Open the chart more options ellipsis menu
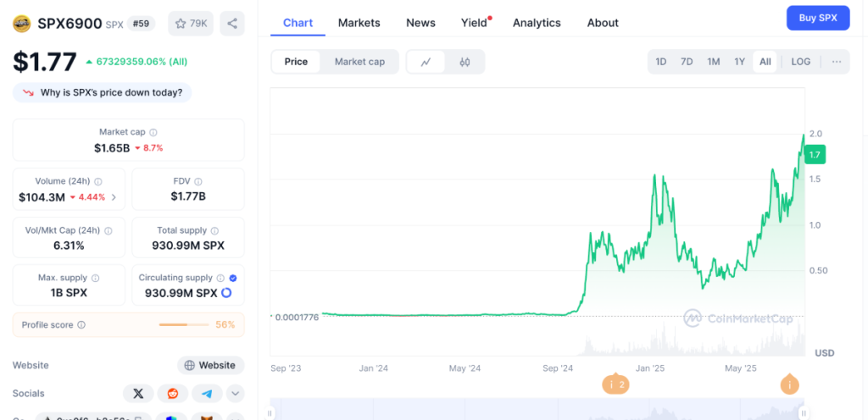The width and height of the screenshot is (868, 420). tap(837, 62)
